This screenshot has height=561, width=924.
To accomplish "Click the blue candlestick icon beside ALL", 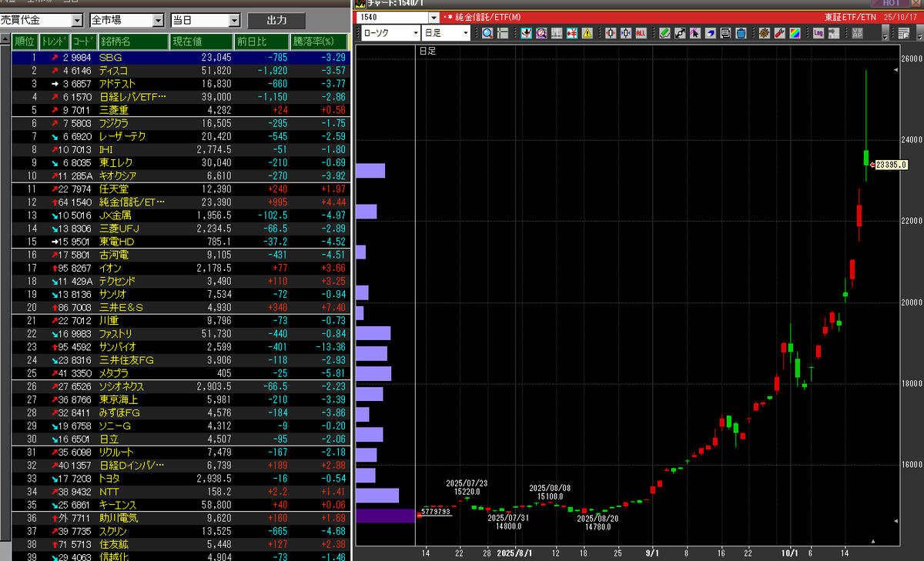I will point(625,33).
